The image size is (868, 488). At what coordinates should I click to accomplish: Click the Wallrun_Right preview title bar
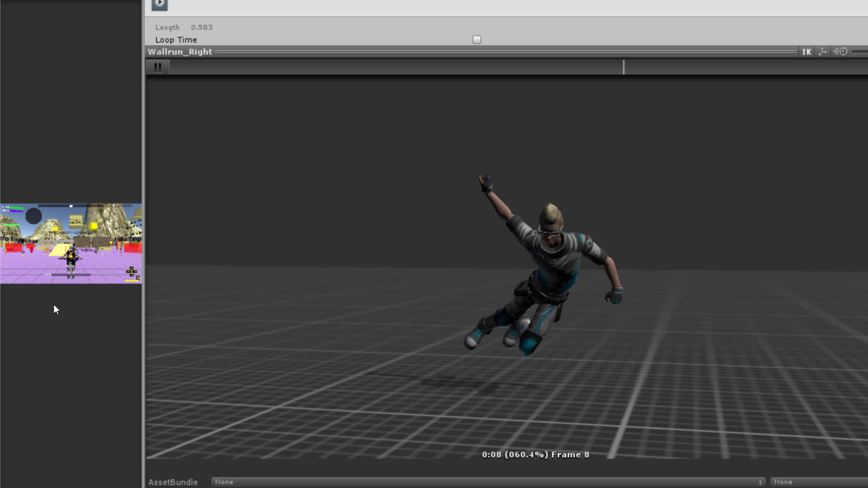[180, 52]
